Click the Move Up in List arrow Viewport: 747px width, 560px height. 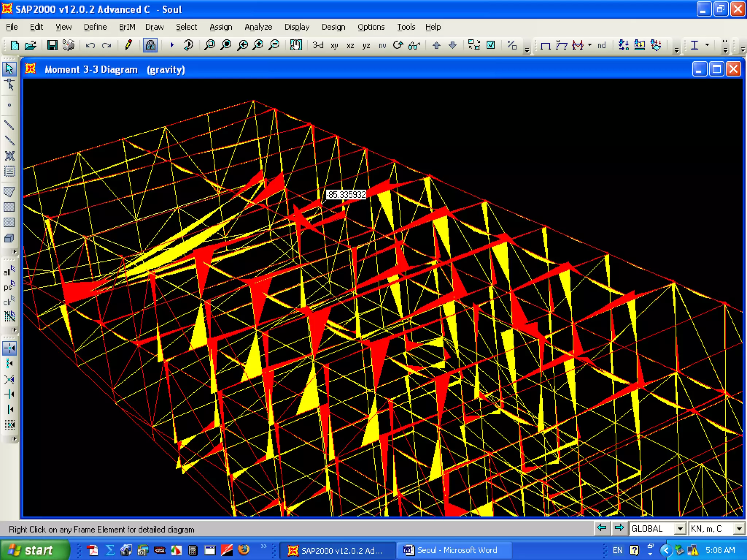(436, 45)
